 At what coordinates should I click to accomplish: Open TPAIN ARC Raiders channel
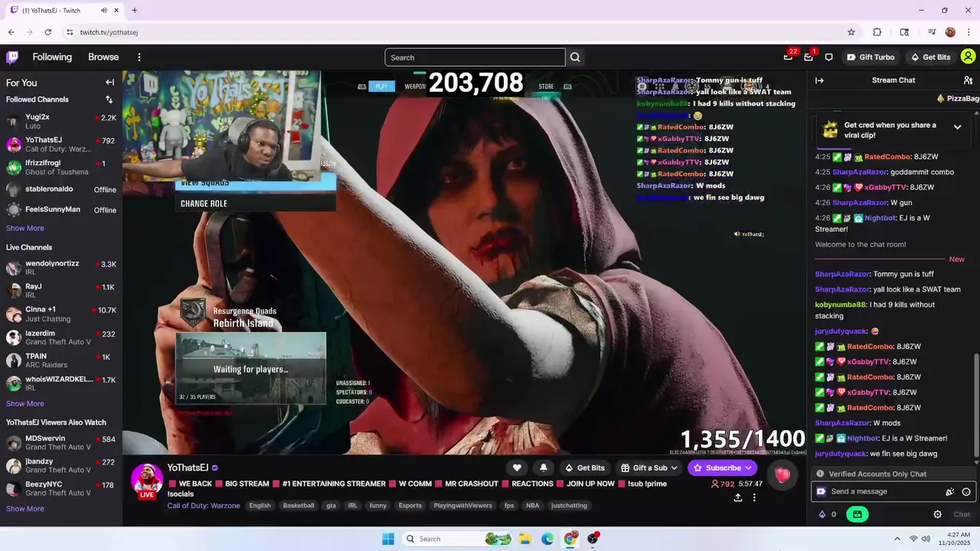pyautogui.click(x=61, y=360)
